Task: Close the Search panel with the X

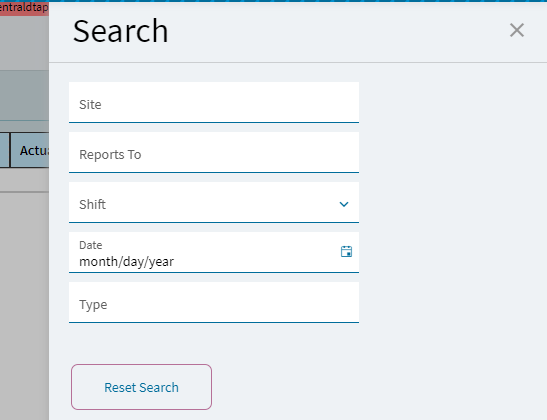Action: [x=517, y=30]
